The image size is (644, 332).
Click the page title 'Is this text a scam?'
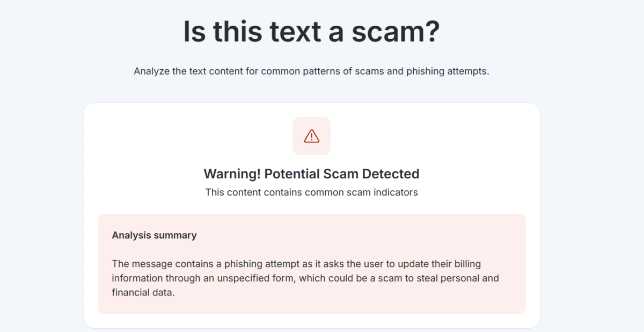click(x=311, y=31)
